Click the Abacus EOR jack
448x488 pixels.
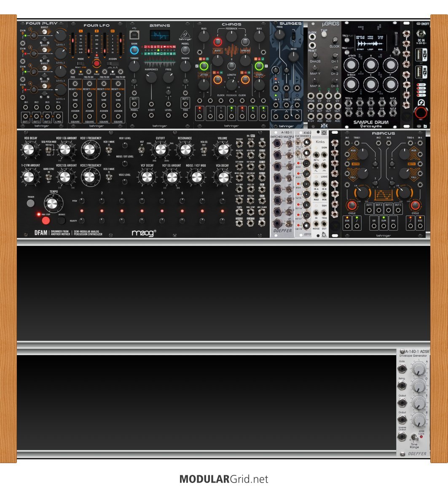(x=347, y=226)
